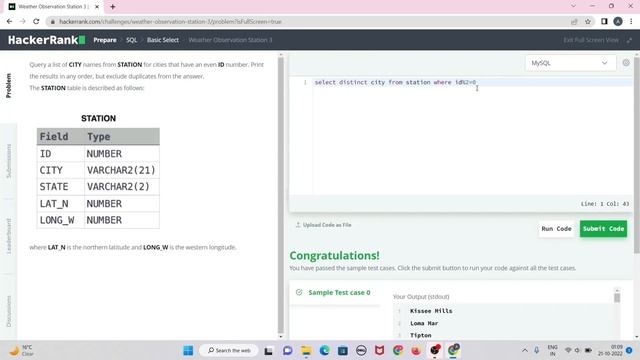640x360 pixels.
Task: Open the Chrome three-dot menu
Action: pyautogui.click(x=631, y=22)
